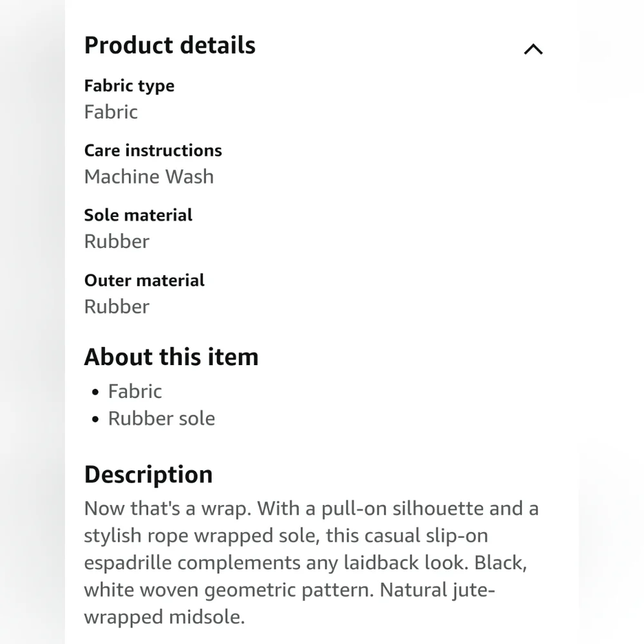Click the Fabric value under Fabric type
Image resolution: width=644 pixels, height=644 pixels.
point(111,111)
